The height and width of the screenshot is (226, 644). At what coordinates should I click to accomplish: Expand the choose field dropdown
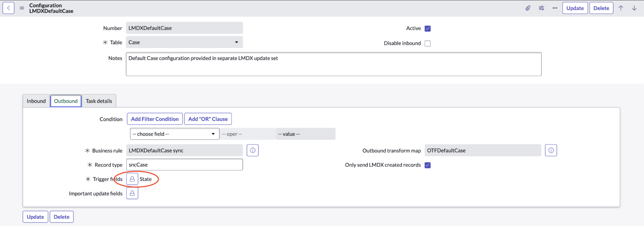[x=175, y=134]
